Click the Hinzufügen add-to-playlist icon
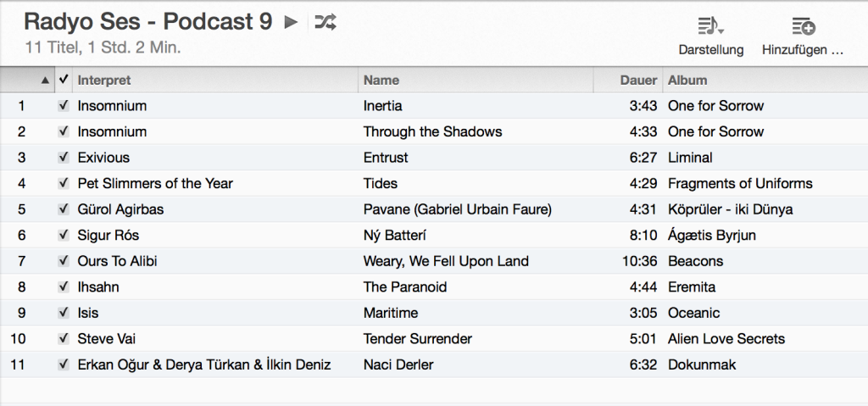 pos(804,26)
